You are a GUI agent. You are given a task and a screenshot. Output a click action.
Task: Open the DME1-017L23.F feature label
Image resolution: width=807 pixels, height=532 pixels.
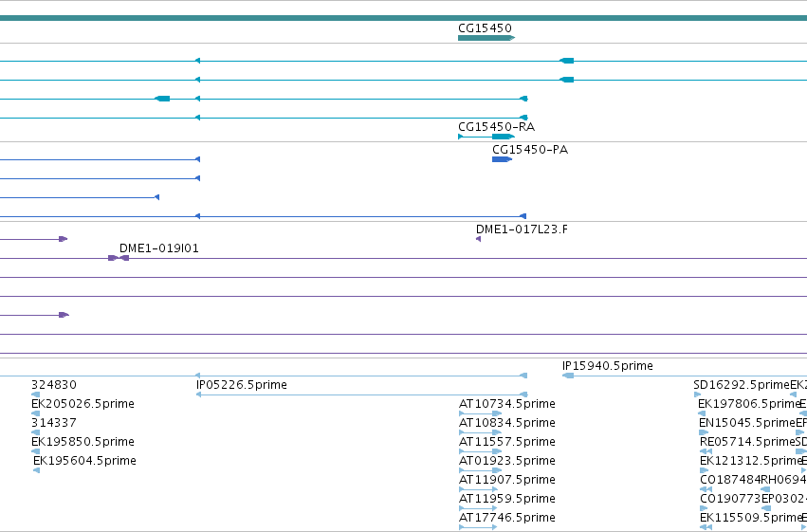click(x=522, y=229)
